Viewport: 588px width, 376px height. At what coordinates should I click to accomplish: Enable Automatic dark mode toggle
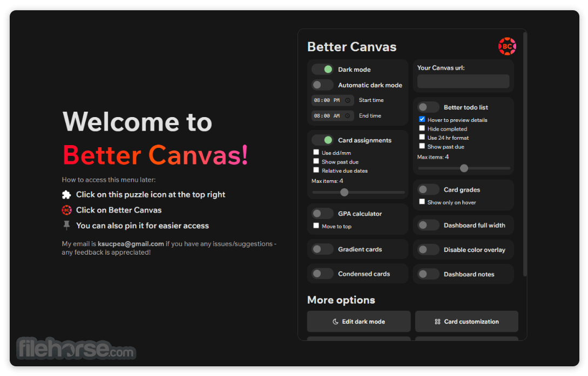[x=322, y=85]
